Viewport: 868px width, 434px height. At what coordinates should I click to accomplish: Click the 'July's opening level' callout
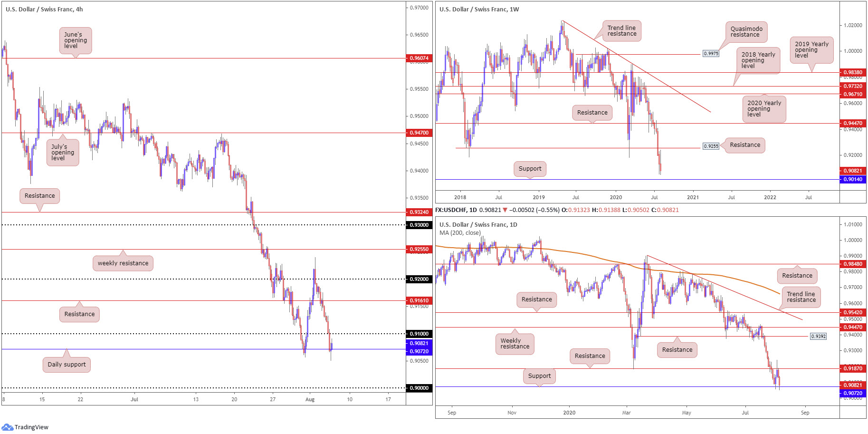63,153
